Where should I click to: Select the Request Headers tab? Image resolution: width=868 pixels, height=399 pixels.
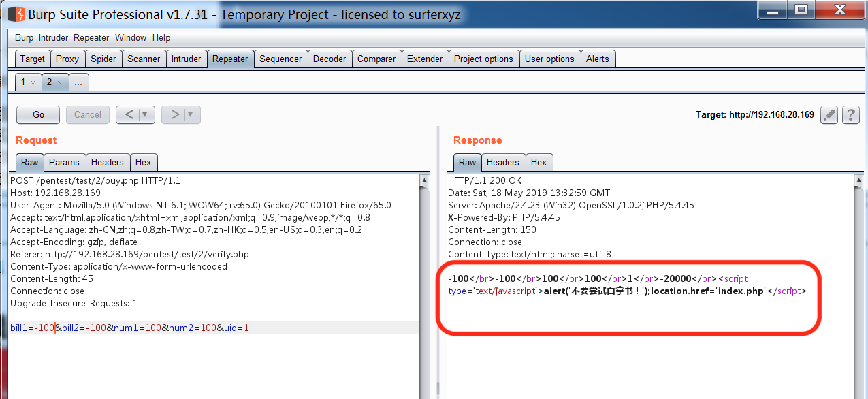[x=108, y=162]
